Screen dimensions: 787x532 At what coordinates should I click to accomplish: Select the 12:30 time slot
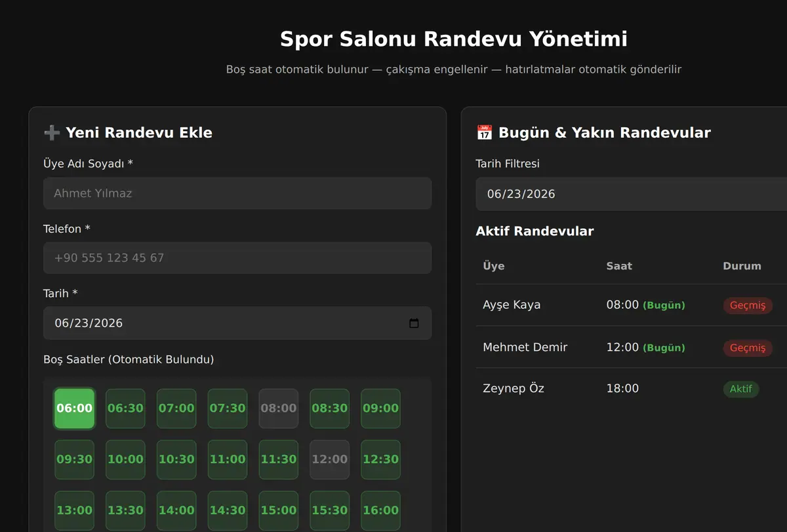coord(381,459)
